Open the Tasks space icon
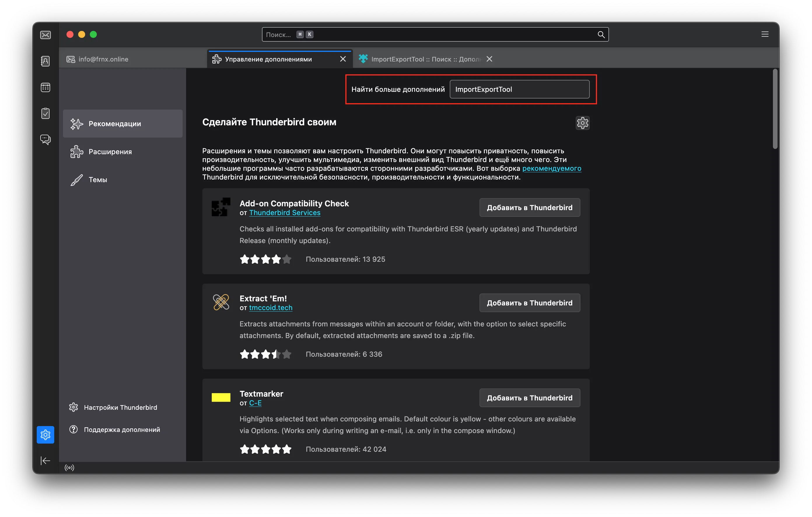The image size is (812, 517). click(45, 113)
